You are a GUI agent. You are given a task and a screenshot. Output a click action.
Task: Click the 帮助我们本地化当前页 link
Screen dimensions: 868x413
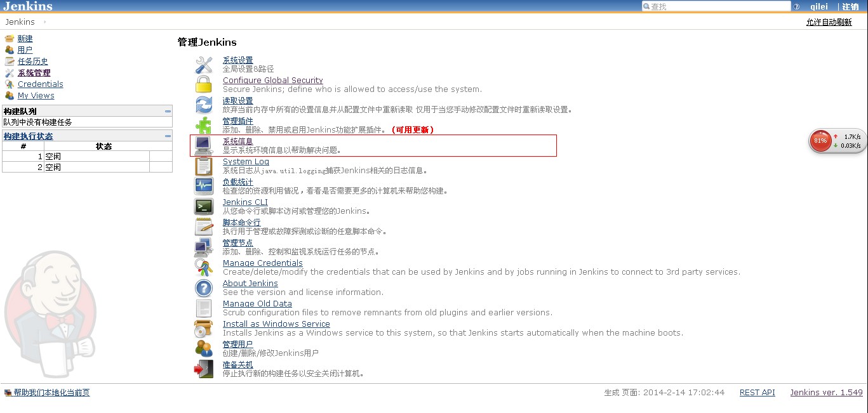[x=52, y=393]
